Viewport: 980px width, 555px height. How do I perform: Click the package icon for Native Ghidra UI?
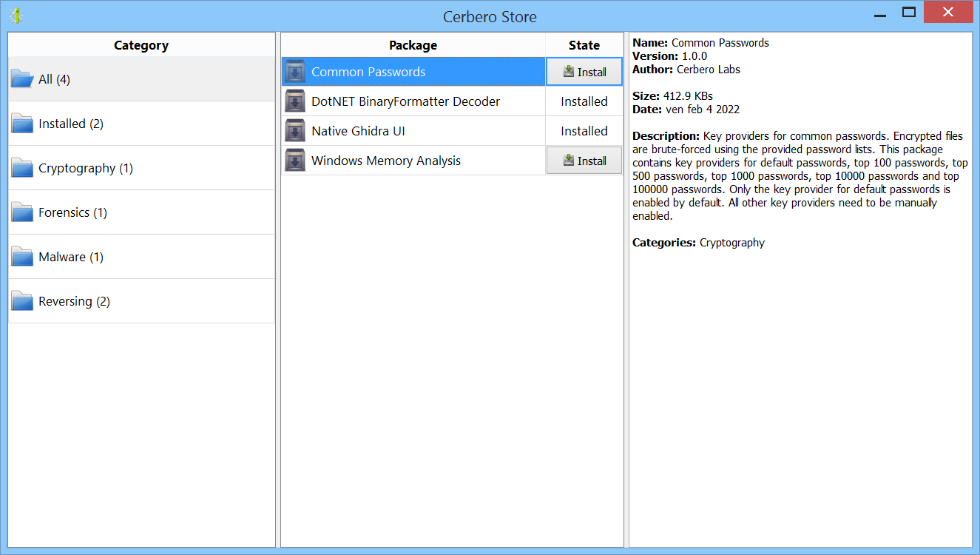pyautogui.click(x=295, y=131)
